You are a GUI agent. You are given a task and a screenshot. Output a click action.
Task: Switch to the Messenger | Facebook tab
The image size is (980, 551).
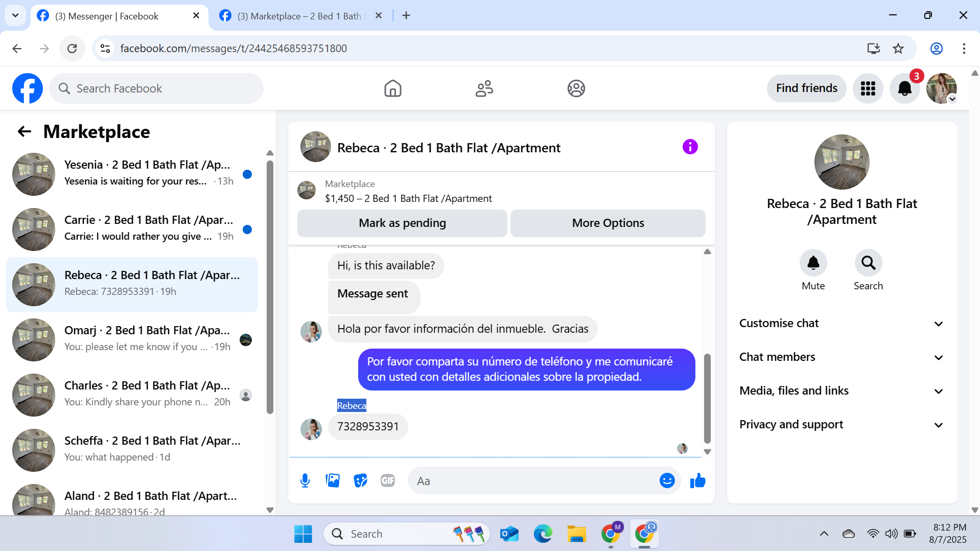(119, 16)
